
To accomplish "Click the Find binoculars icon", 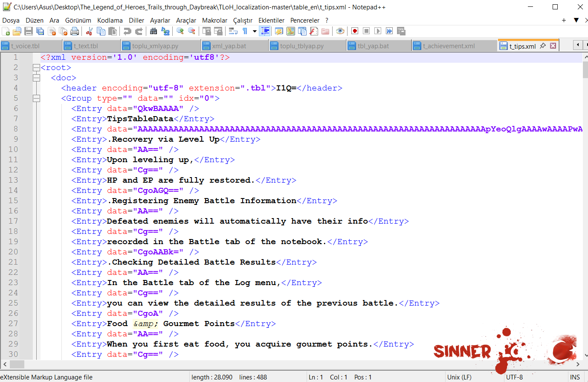I will coord(154,31).
